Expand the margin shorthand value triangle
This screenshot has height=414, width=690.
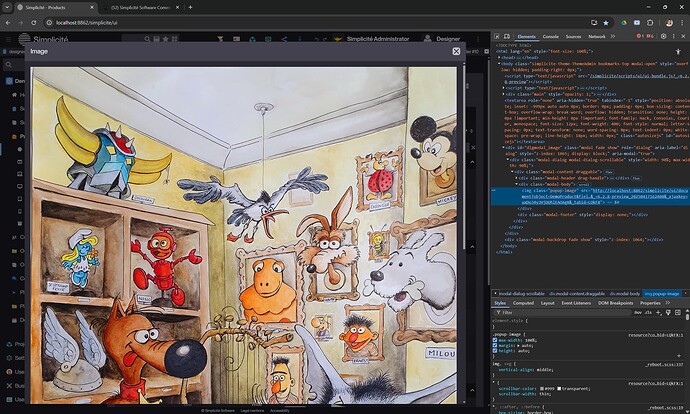point(517,345)
